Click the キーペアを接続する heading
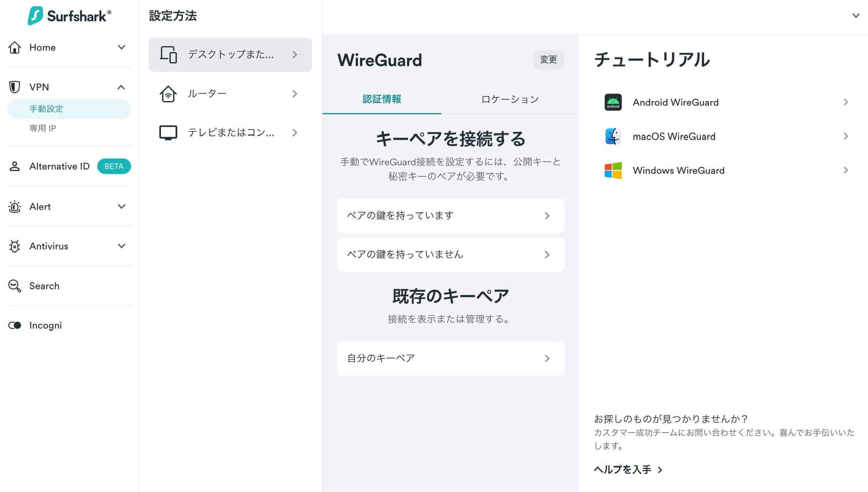 pos(451,139)
